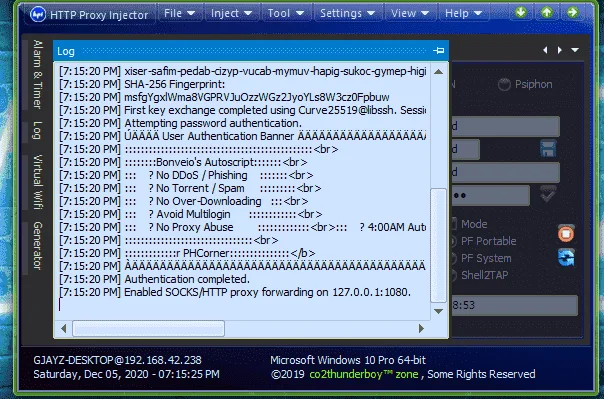
Task: Click the GJAYZ-DESKTOP@192.168.42.238 status text
Action: [117, 360]
